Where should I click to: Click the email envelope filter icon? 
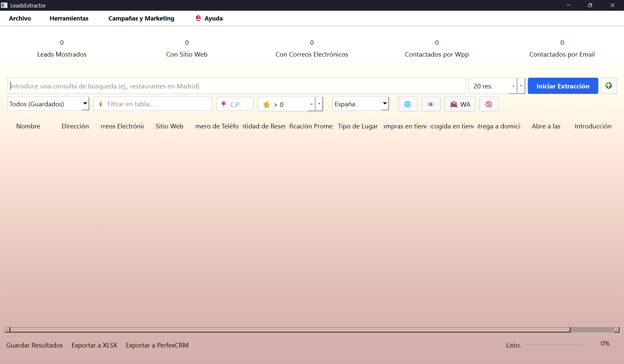click(431, 104)
